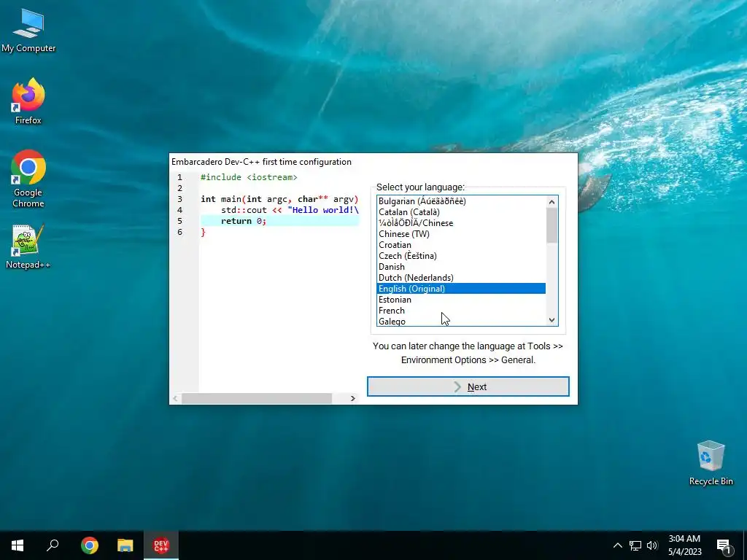Open My Computer desktop icon

[x=28, y=31]
